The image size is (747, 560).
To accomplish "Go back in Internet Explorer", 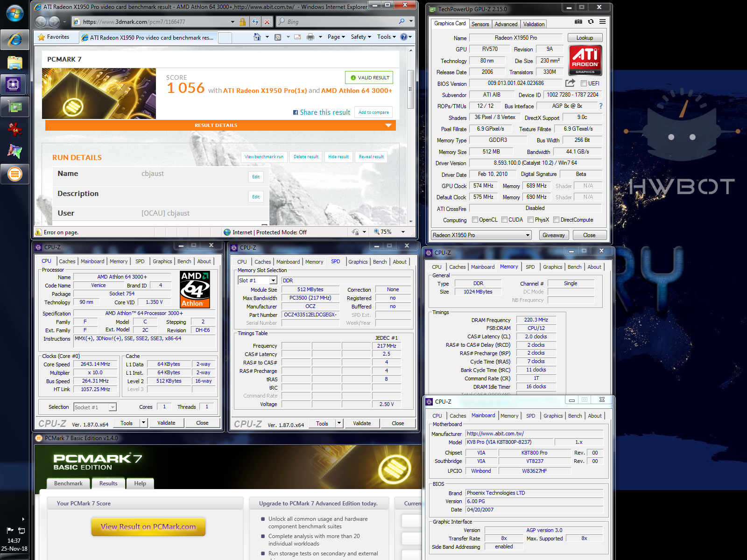I will (x=41, y=21).
